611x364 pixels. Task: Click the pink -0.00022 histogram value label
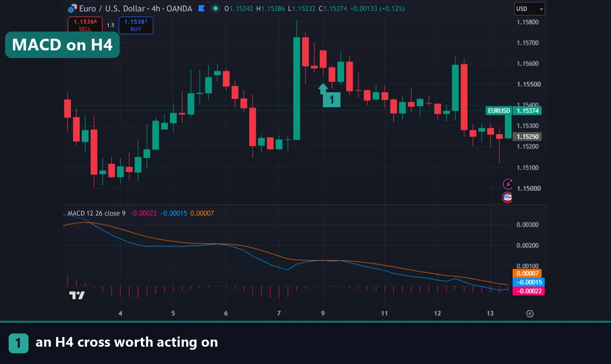point(529,291)
